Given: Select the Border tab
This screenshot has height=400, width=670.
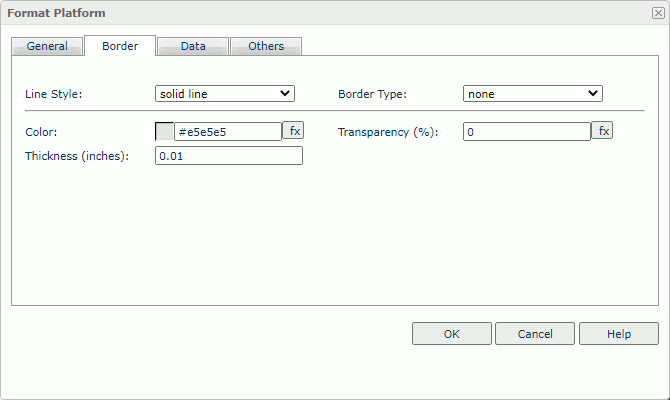Looking at the screenshot, I should click(x=120, y=46).
